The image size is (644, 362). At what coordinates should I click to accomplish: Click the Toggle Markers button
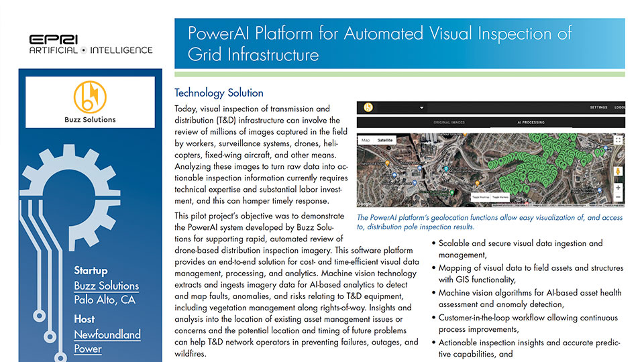coord(502,198)
